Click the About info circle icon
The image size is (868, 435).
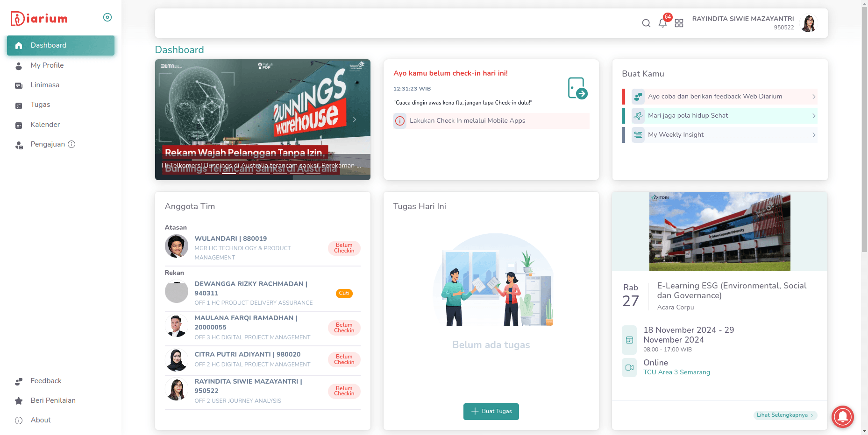[19, 421]
